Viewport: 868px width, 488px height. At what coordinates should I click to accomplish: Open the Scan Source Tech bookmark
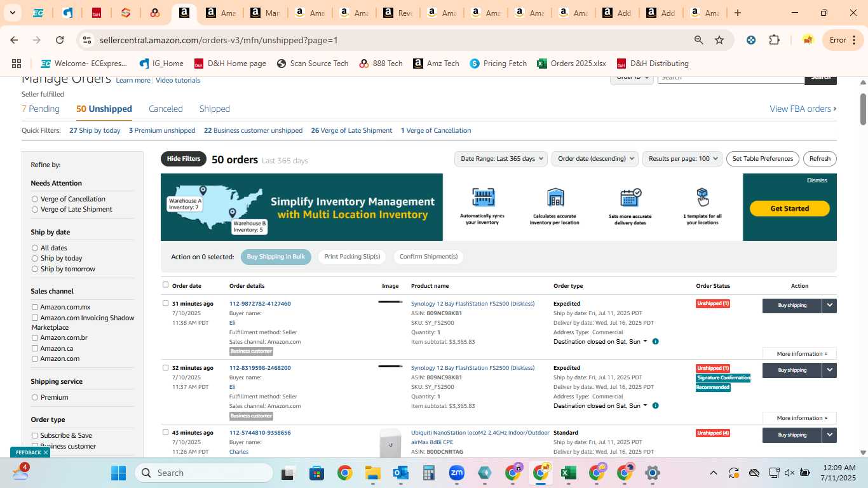pyautogui.click(x=313, y=64)
